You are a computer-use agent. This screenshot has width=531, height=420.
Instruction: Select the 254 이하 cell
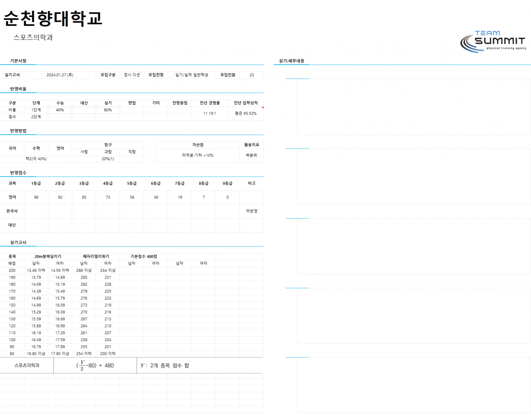84,354
